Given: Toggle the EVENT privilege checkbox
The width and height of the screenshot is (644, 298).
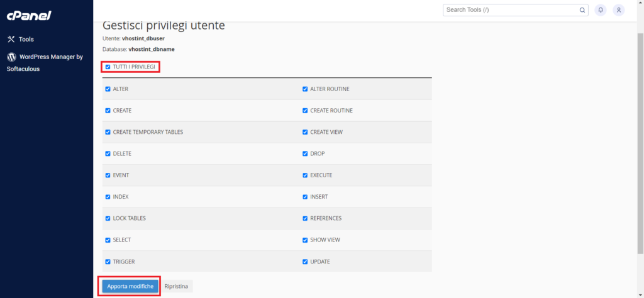Looking at the screenshot, I should point(108,175).
